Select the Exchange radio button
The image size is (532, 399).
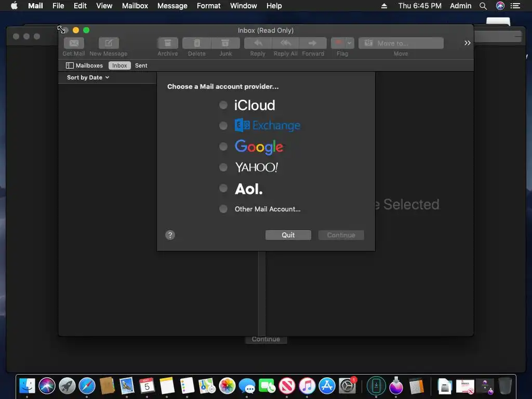223,126
